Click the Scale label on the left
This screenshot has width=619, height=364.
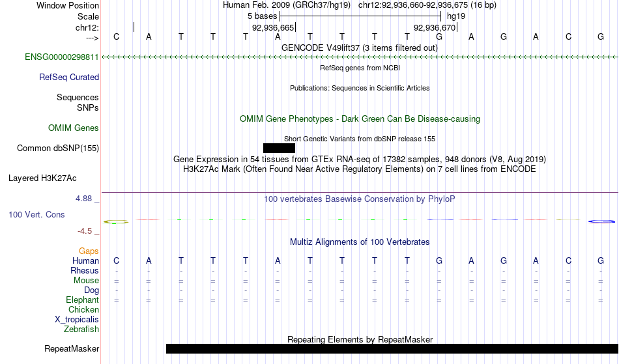[89, 16]
